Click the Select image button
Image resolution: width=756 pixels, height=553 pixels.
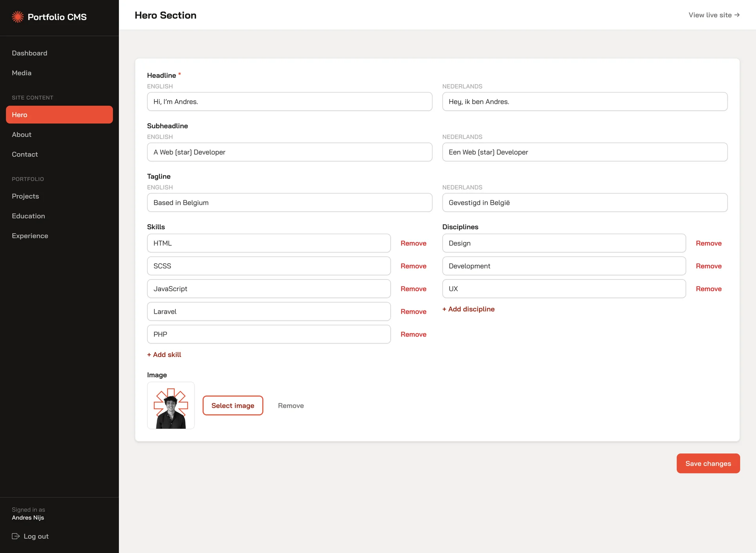click(233, 405)
